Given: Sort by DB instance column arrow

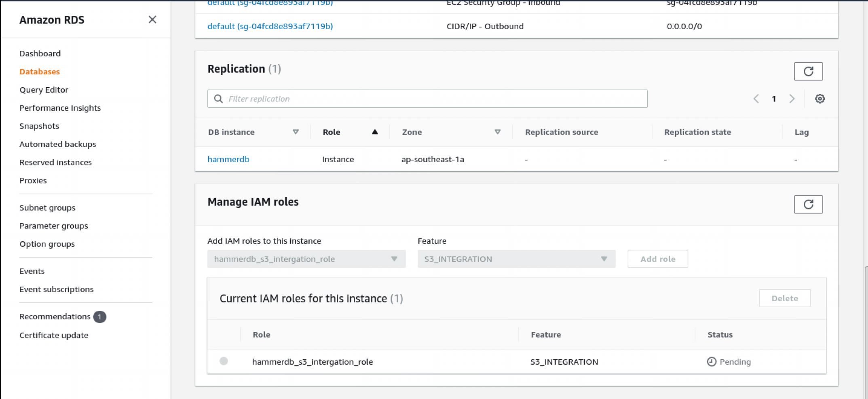Looking at the screenshot, I should coord(296,132).
